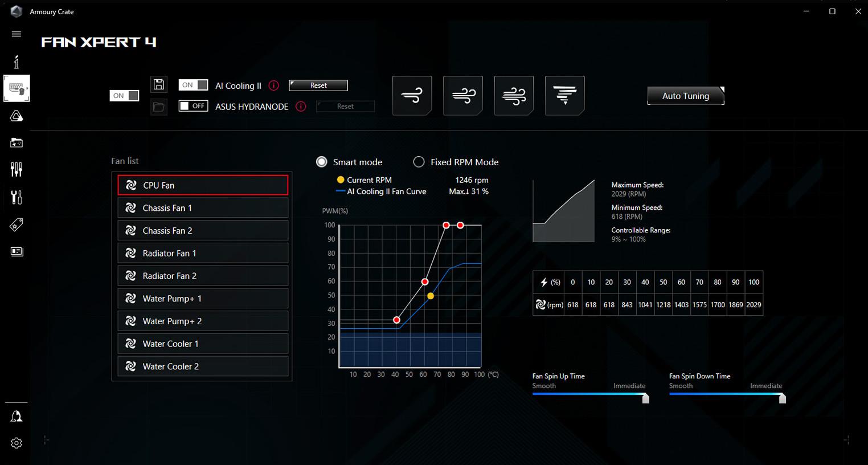Open the tools wrench icon in the sidebar

pyautogui.click(x=17, y=197)
